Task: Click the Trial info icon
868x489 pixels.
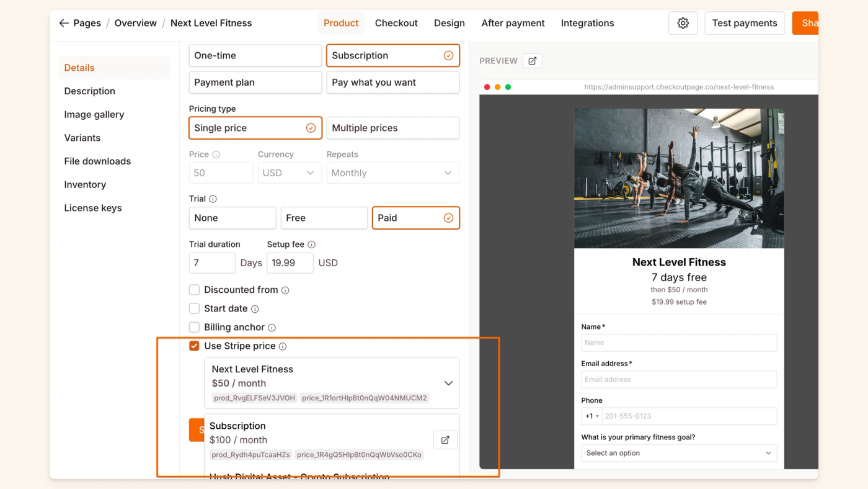Action: [x=213, y=199]
